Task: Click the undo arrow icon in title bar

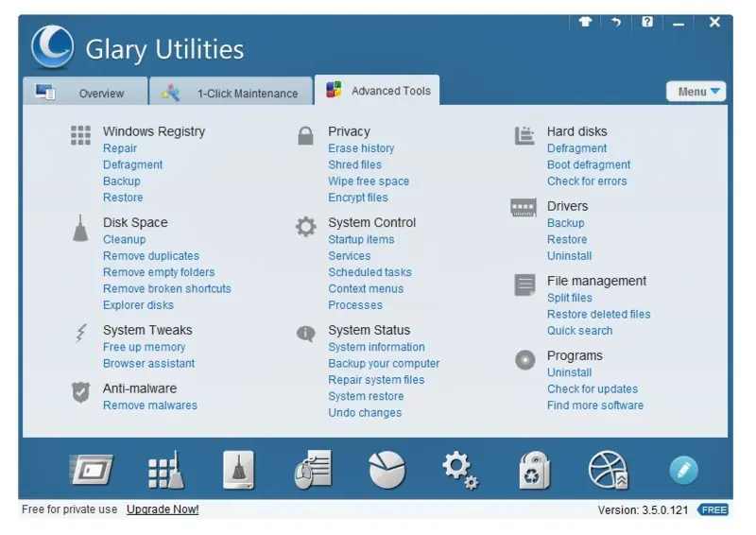Action: coord(616,22)
